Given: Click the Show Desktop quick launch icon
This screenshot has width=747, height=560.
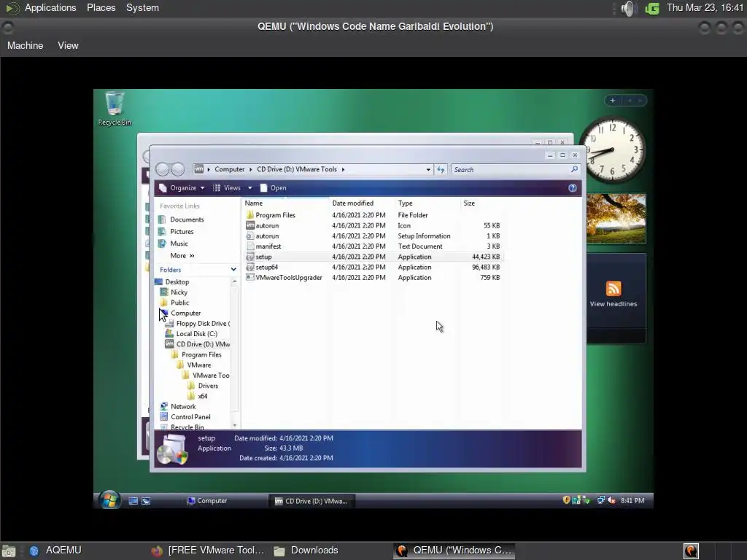Looking at the screenshot, I should 133,501.
